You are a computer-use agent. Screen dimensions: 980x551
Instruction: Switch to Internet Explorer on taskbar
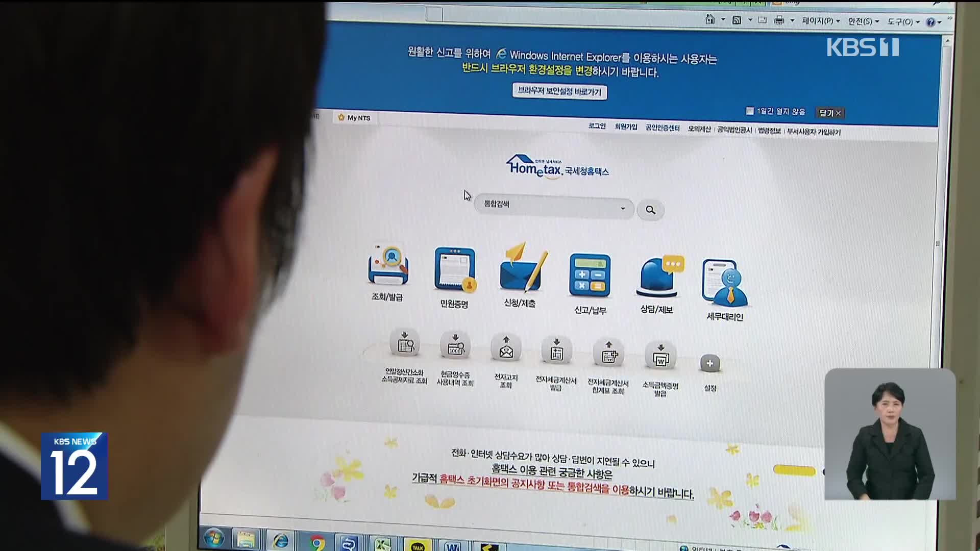(x=280, y=541)
